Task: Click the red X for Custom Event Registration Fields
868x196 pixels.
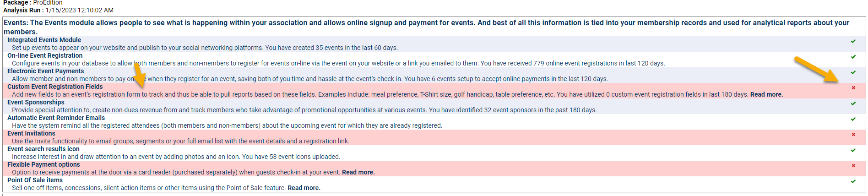Action: click(853, 88)
